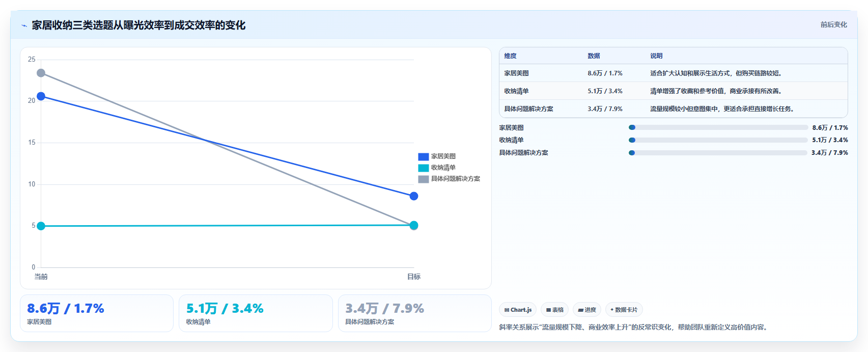Toggle the 家居美图 legend swatch
The height and width of the screenshot is (352, 868).
pyautogui.click(x=423, y=156)
